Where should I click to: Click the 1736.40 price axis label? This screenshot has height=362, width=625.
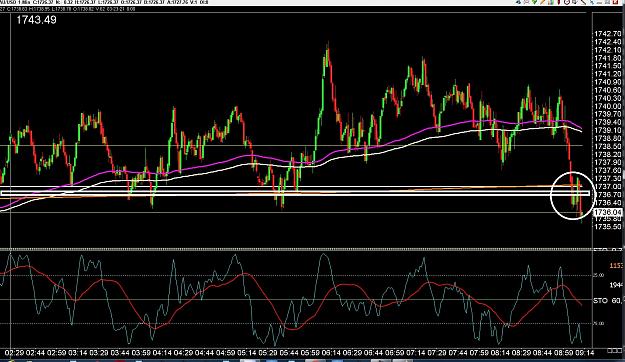607,203
